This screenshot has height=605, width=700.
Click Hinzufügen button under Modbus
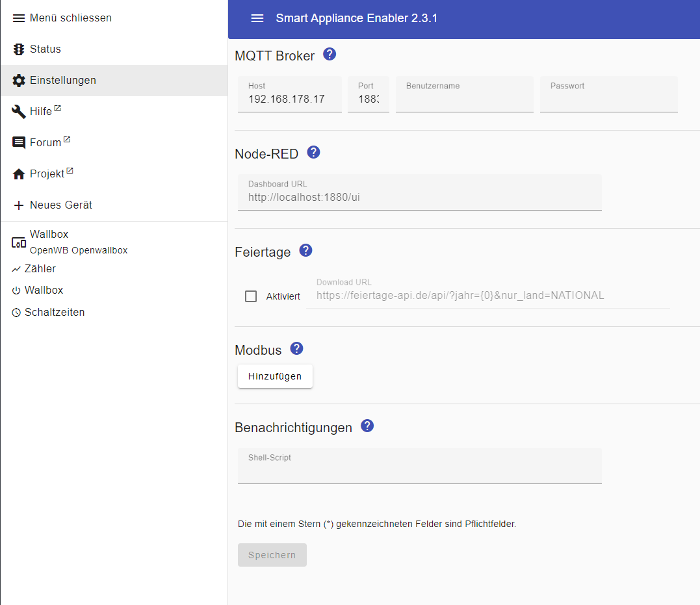pyautogui.click(x=275, y=376)
